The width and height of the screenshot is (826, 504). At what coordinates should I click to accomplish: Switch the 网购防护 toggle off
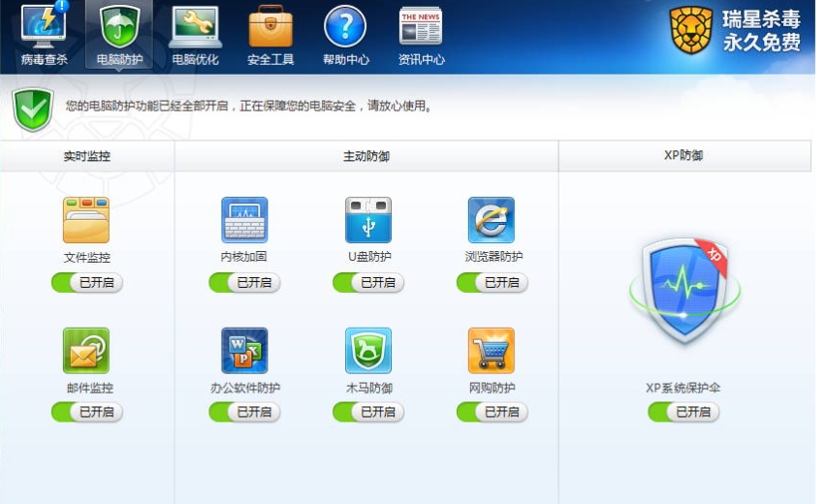[x=492, y=412]
